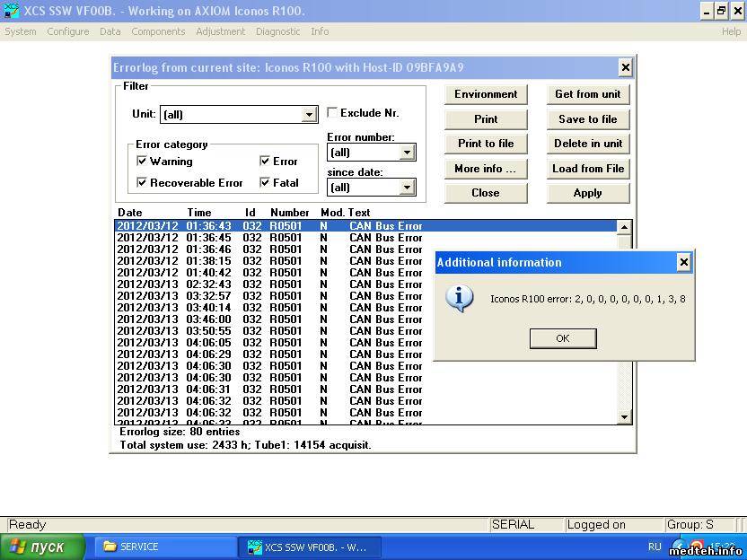The image size is (747, 560).
Task: Disable the Recoverable Error checkbox
Action: 142,182
